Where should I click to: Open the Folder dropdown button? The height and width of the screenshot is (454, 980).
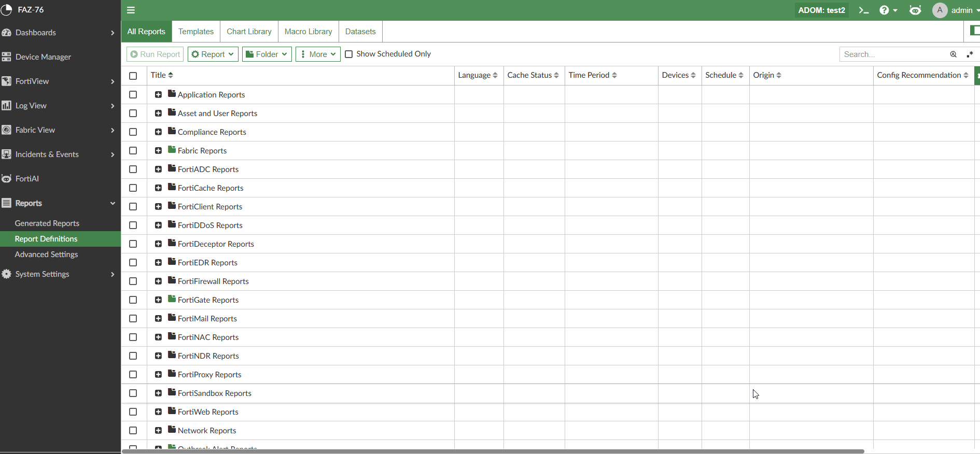pos(267,54)
